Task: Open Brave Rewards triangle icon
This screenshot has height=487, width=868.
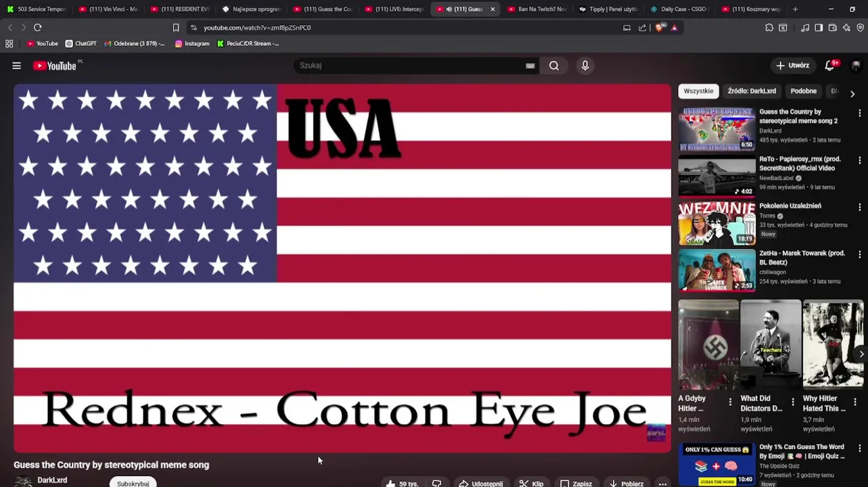Action: click(x=674, y=28)
